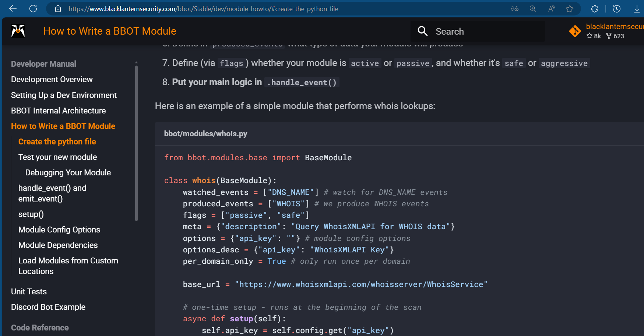Image resolution: width=644 pixels, height=336 pixels.
Task: Click the browser back arrow
Action: point(13,8)
